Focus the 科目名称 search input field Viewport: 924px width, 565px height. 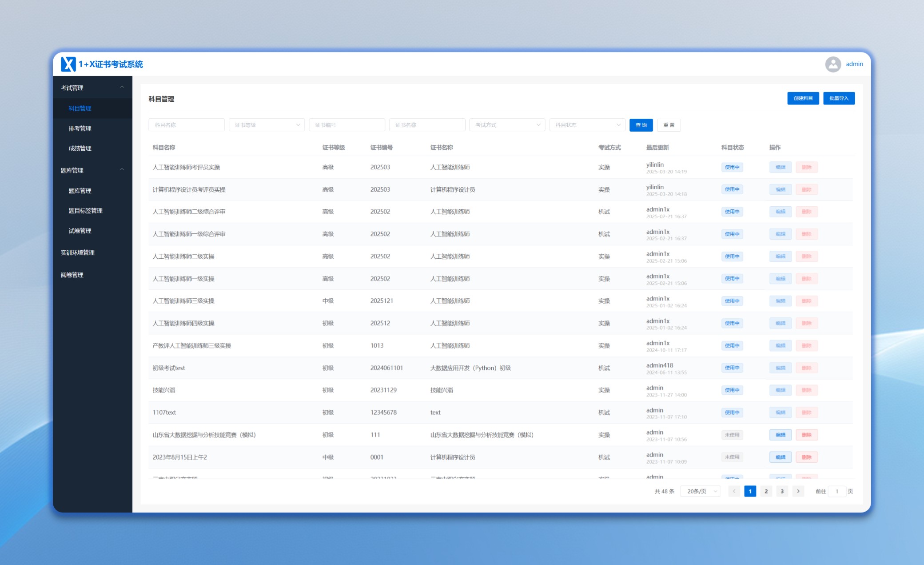(x=187, y=125)
